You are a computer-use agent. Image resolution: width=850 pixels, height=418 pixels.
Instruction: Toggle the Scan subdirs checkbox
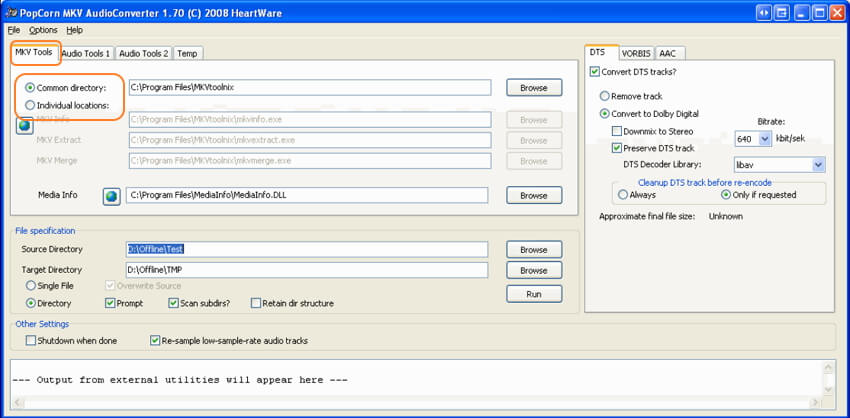pyautogui.click(x=173, y=303)
